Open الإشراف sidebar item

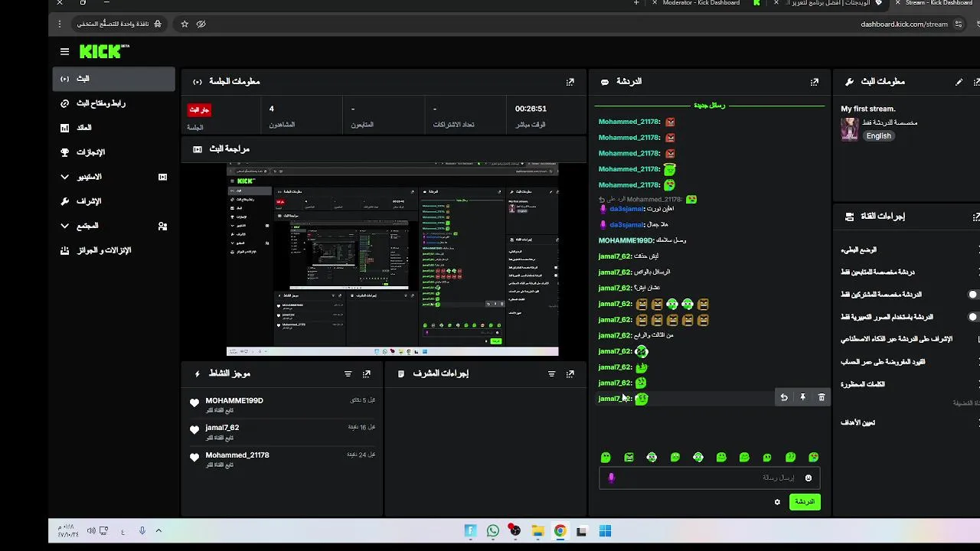point(114,201)
